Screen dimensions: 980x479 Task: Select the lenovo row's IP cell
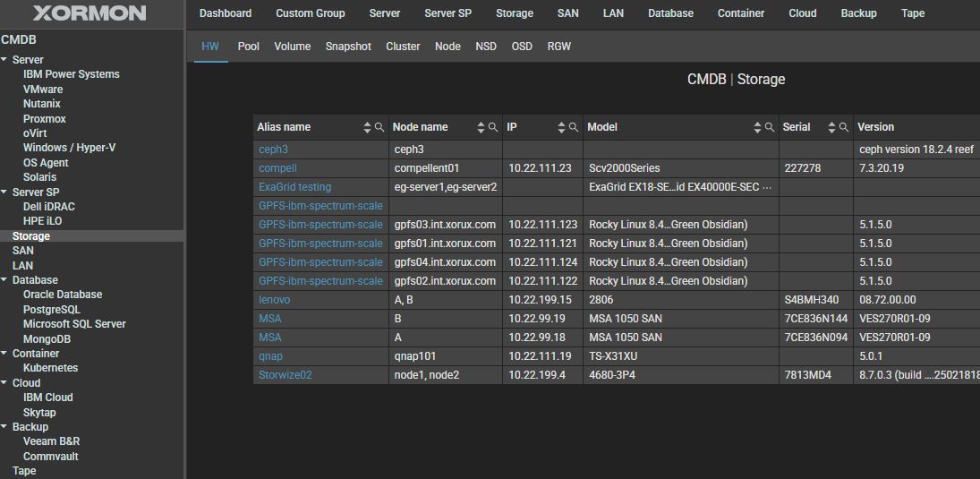click(x=541, y=300)
